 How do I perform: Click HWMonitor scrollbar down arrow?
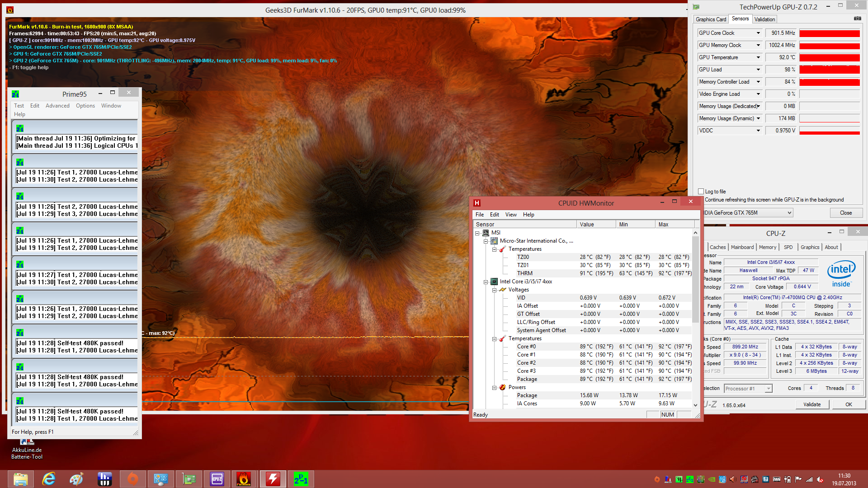pos(695,405)
